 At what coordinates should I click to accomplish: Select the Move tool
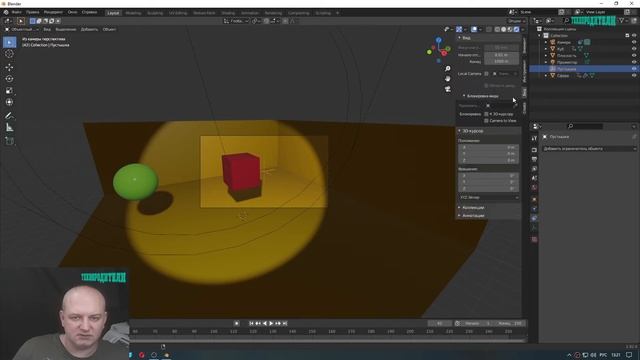[x=9, y=67]
